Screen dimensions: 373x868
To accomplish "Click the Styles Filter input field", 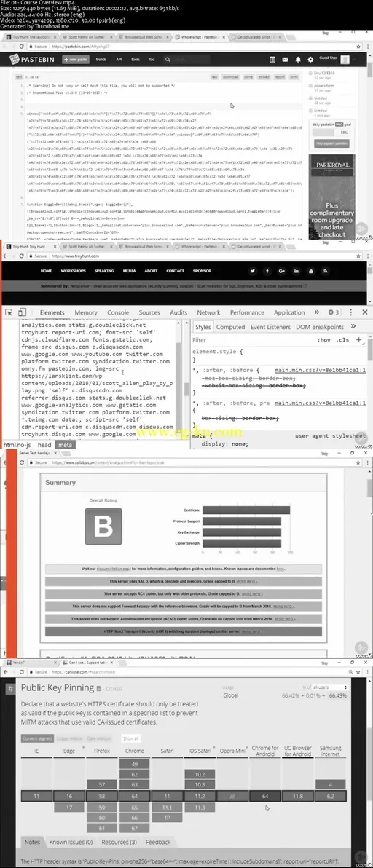I will point(252,340).
